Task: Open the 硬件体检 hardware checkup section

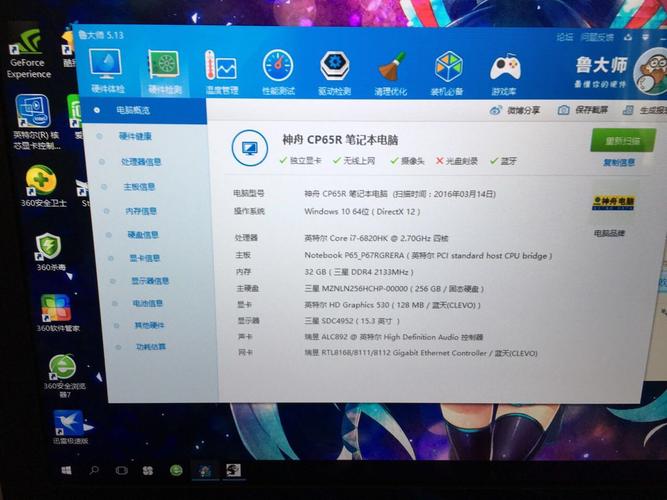Action: click(106, 71)
